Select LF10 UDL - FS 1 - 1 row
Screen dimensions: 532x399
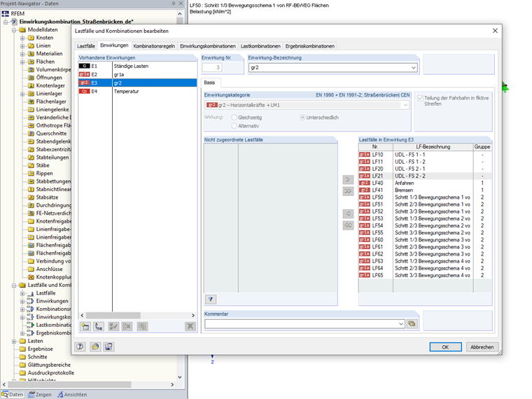425,155
